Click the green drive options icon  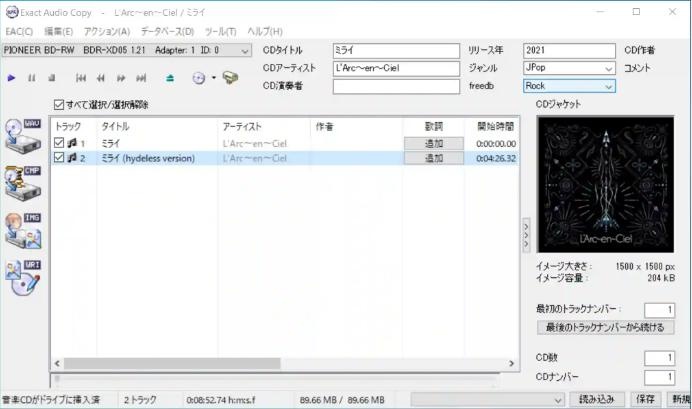[x=230, y=78]
